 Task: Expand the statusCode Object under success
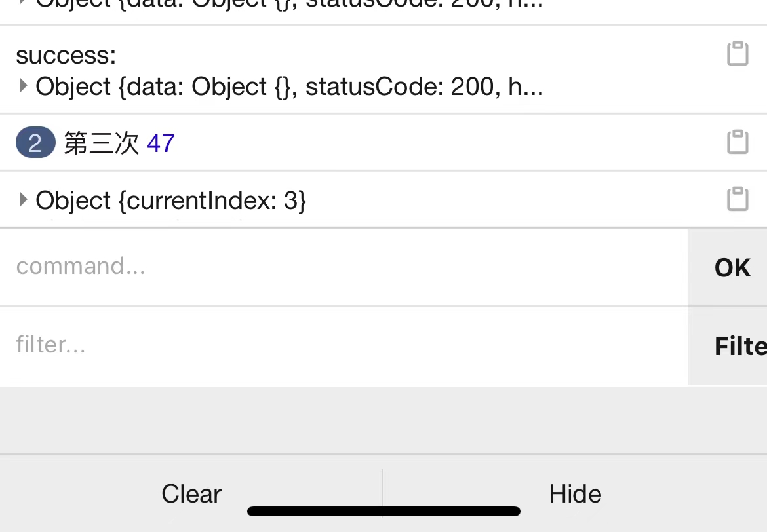click(x=22, y=86)
